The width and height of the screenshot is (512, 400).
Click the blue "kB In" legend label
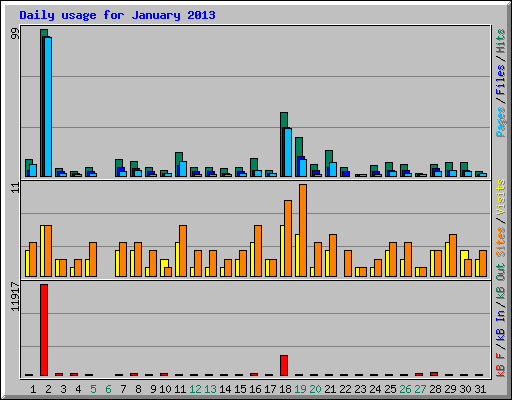click(x=500, y=326)
